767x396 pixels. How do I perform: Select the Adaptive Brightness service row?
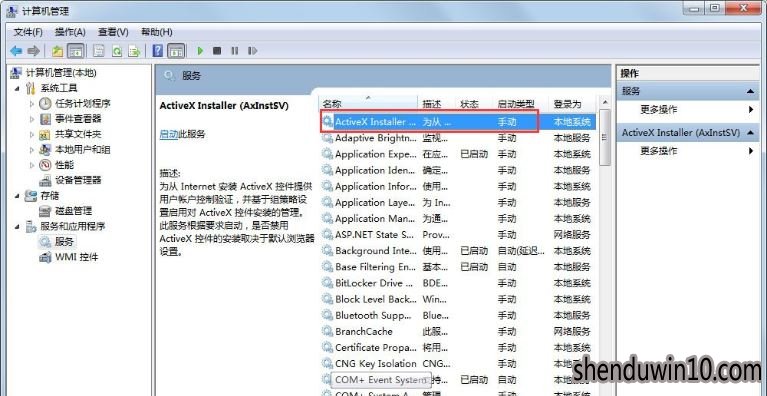(x=458, y=138)
